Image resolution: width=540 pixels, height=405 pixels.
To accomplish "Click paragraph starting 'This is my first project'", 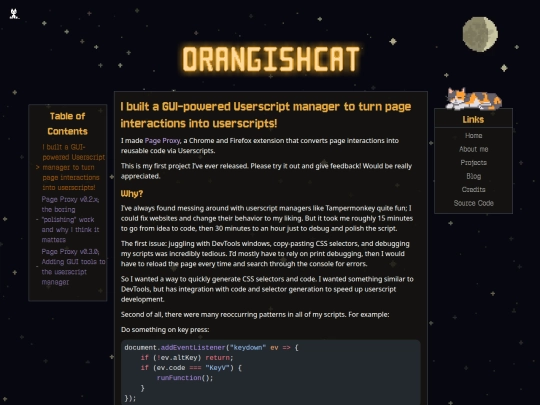I will pos(266,171).
